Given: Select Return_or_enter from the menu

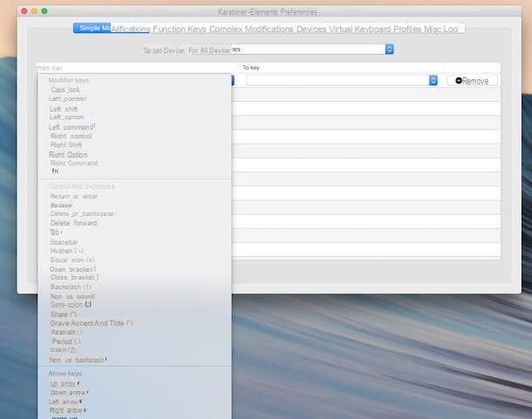Looking at the screenshot, I should (74, 197).
